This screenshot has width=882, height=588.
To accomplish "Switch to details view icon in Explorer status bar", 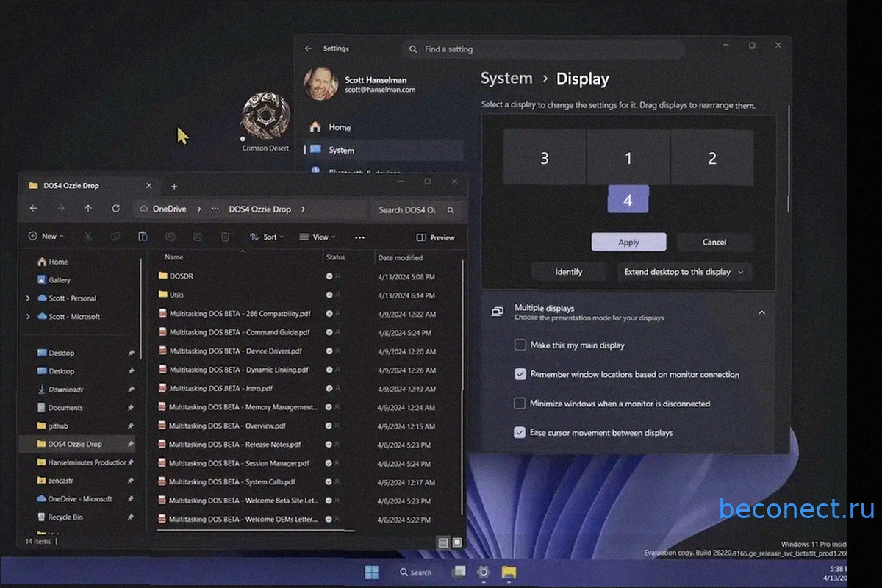I will [443, 542].
